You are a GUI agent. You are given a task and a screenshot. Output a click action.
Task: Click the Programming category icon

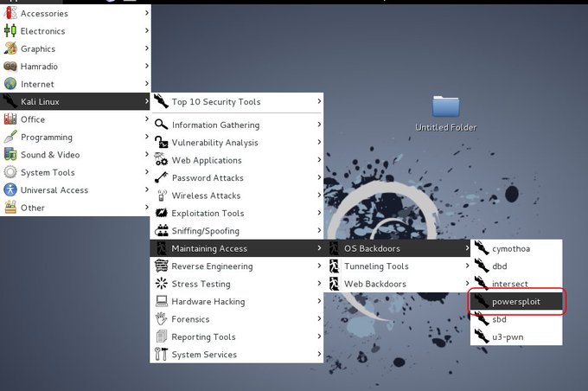point(10,137)
